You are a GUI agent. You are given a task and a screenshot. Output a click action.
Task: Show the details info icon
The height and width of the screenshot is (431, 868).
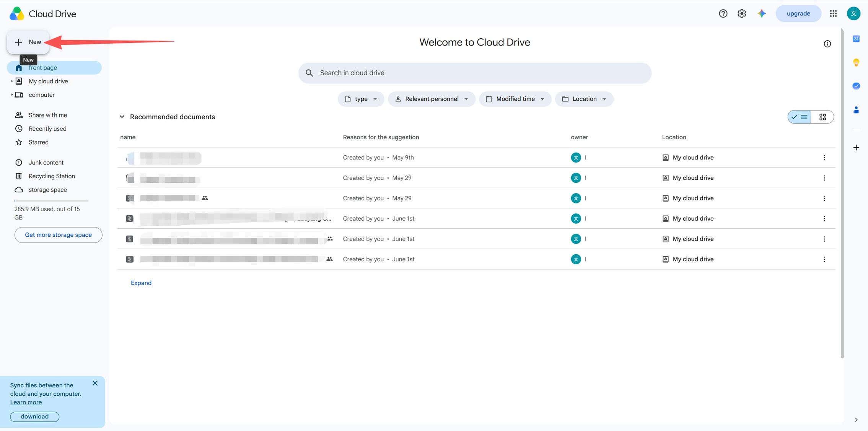pos(827,44)
